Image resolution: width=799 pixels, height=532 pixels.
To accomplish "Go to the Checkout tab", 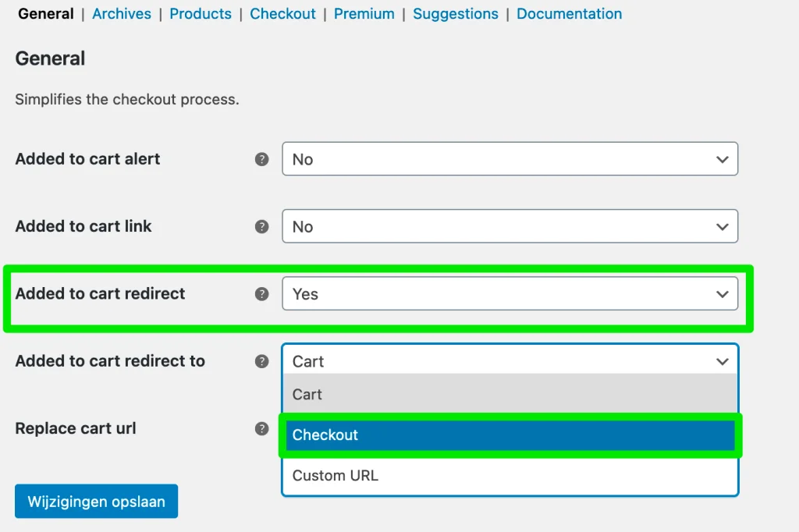I will click(x=282, y=13).
